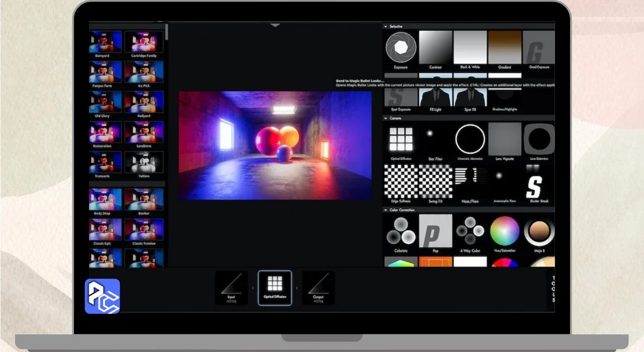The height and width of the screenshot is (352, 644).
Task: Collapse the Color Correction section
Action: [x=386, y=210]
